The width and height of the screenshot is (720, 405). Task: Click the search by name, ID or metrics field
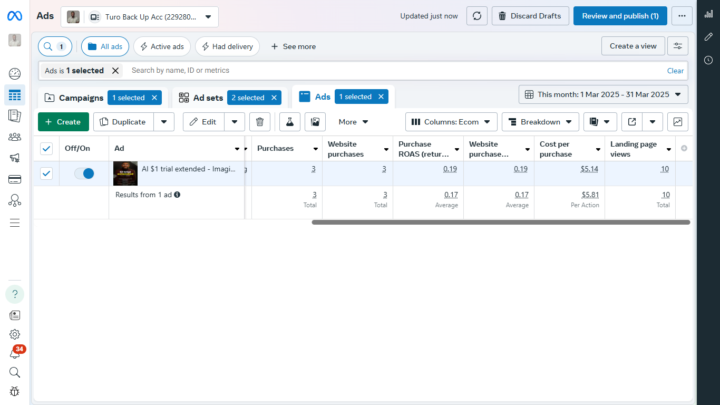(390, 71)
